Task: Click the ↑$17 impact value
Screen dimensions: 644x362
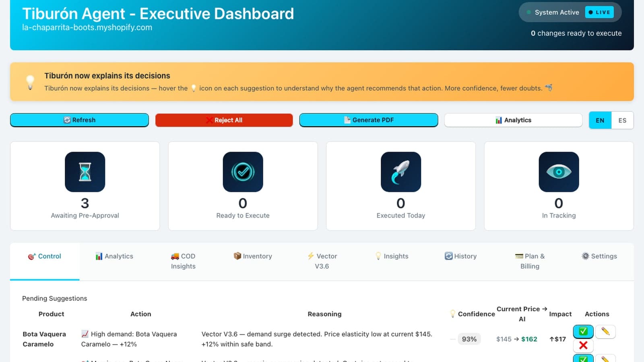Action: (557, 339)
